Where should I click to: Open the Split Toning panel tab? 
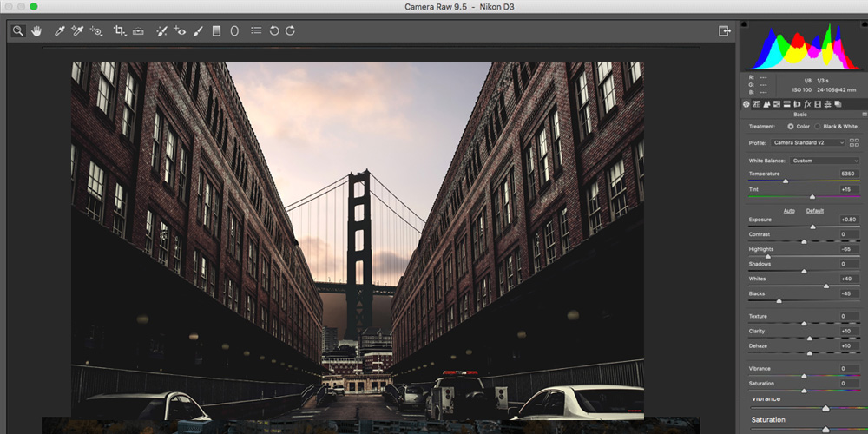tap(786, 104)
